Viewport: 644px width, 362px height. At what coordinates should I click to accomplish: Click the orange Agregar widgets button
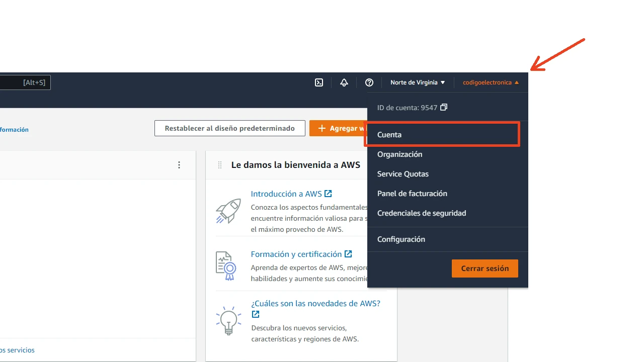pyautogui.click(x=339, y=128)
